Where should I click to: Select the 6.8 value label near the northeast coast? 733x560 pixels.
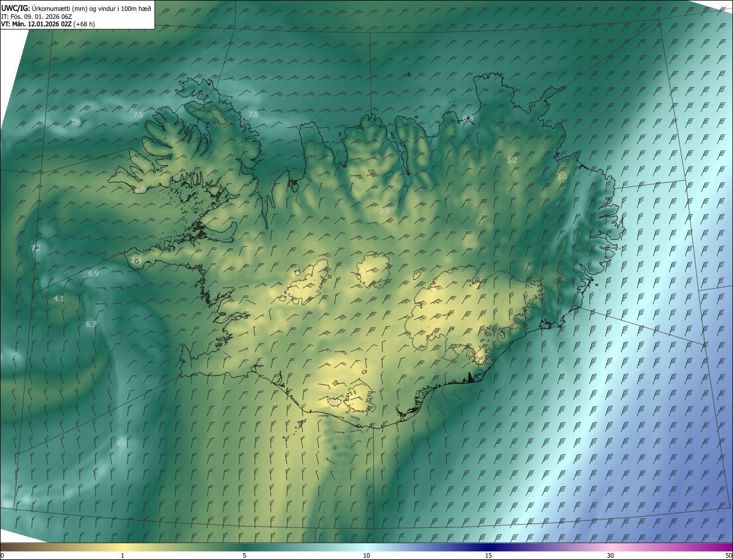(468, 119)
